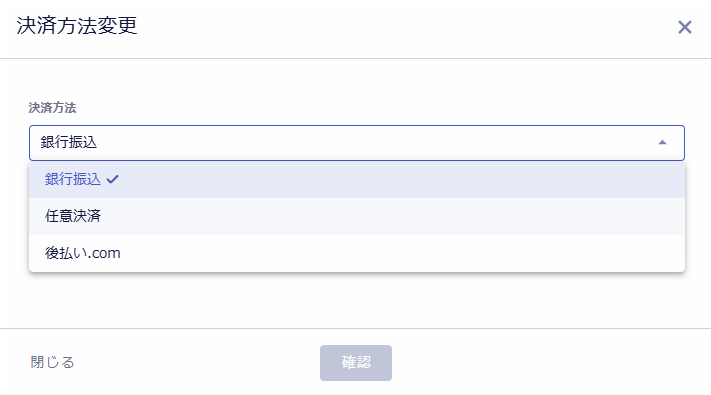Collapse the dropdown using the up caret arrow
This screenshot has height=395, width=711.
pyautogui.click(x=662, y=142)
